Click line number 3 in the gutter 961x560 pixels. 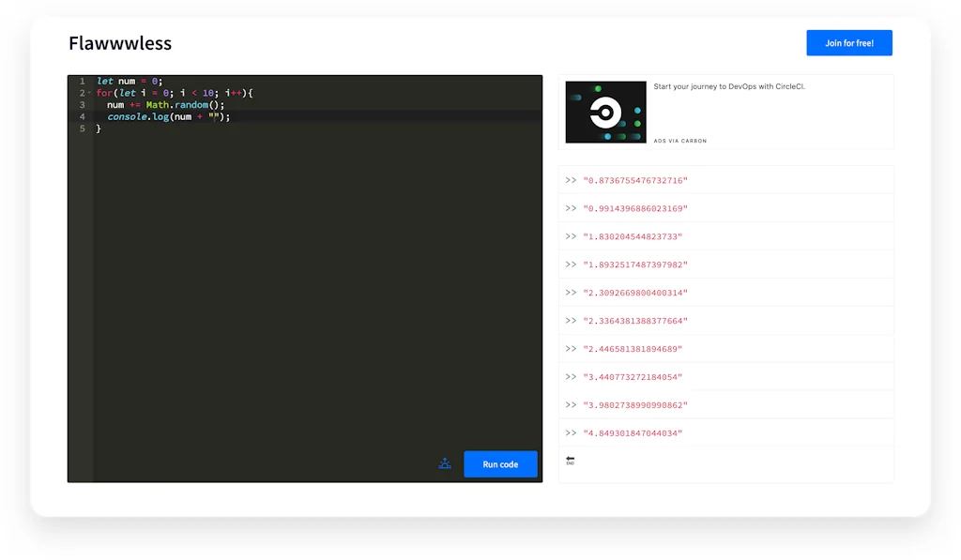(83, 105)
